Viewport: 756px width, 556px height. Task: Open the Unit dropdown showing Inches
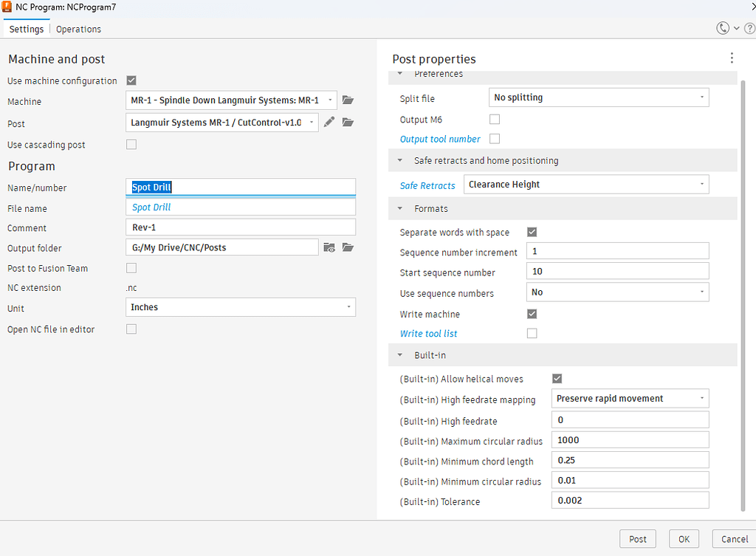click(x=241, y=307)
